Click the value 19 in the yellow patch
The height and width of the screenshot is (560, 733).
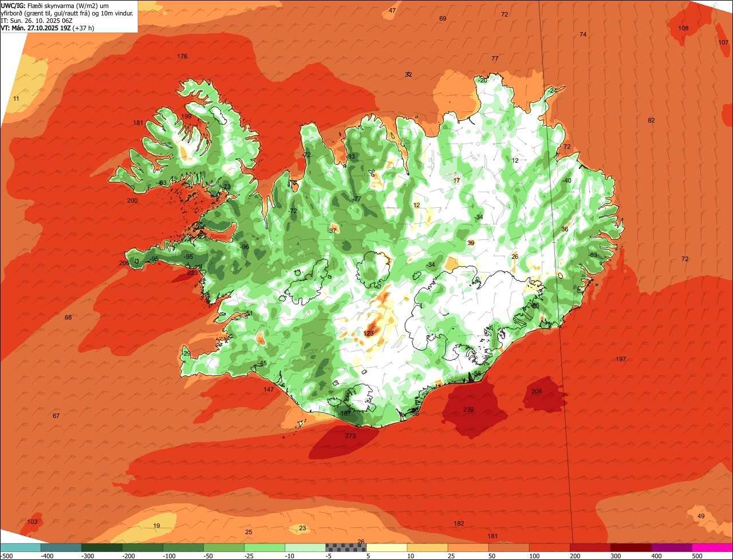click(x=156, y=526)
